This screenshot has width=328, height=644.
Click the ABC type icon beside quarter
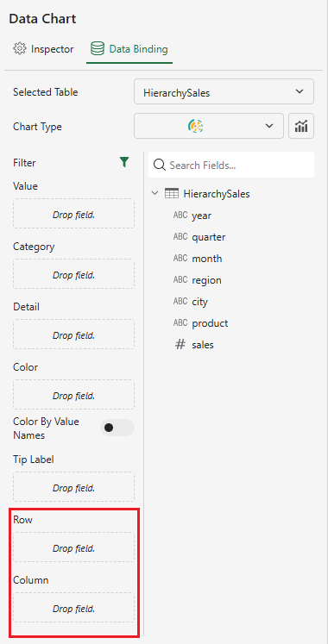point(180,236)
